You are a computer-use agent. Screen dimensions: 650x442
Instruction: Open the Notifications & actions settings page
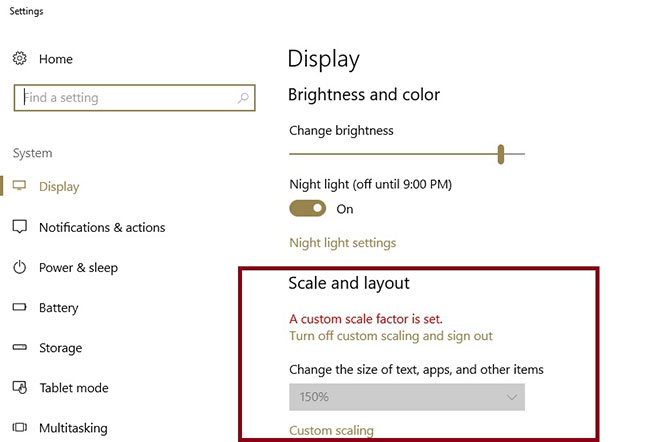102,227
